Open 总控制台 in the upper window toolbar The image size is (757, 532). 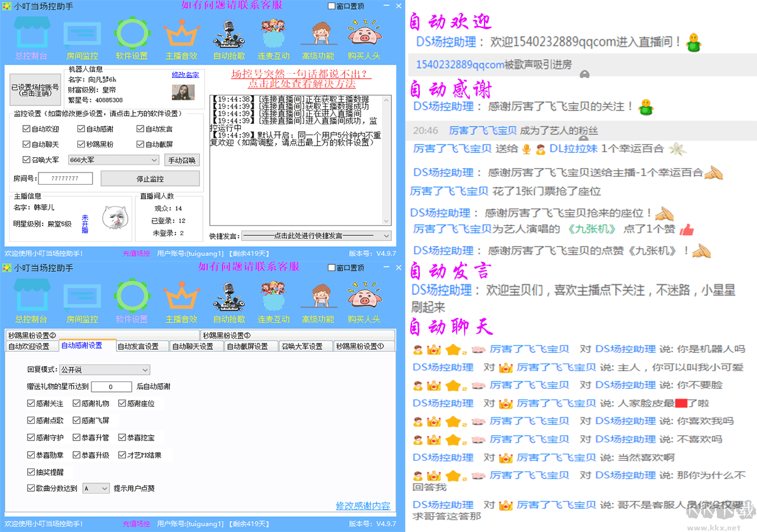pyautogui.click(x=32, y=38)
